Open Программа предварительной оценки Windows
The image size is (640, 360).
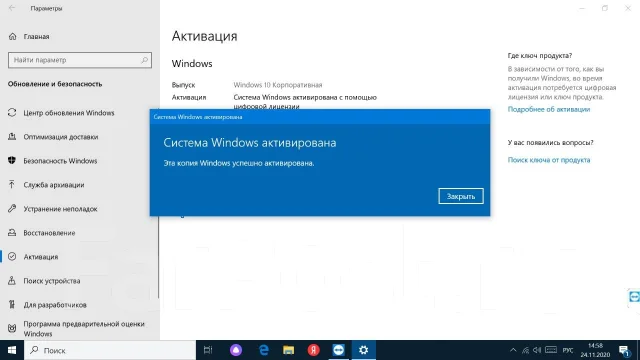(x=84, y=329)
